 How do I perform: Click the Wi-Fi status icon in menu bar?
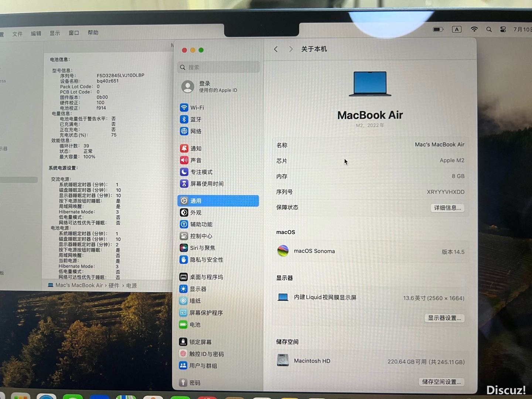pyautogui.click(x=474, y=29)
